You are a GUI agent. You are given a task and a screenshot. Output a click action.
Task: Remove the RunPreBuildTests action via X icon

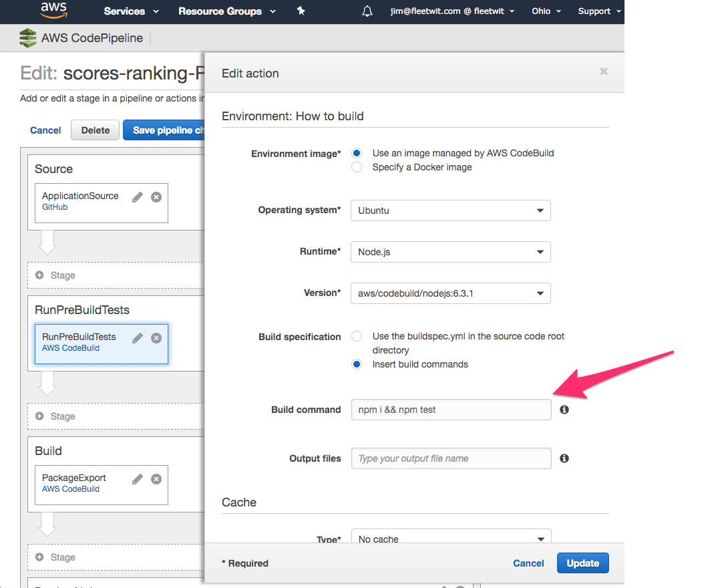click(156, 337)
